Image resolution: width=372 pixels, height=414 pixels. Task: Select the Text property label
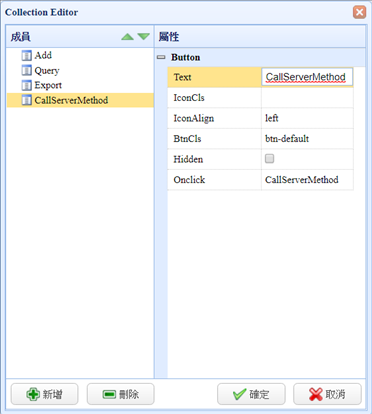(x=182, y=77)
